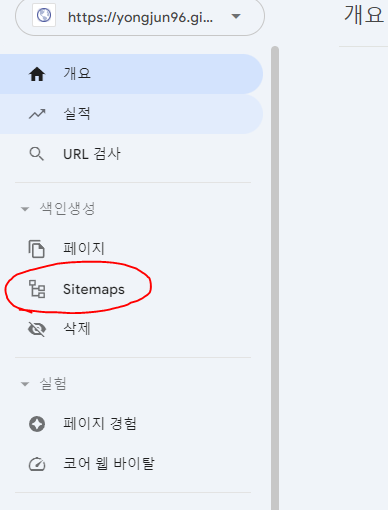
Task: Collapse the 색인생성 section arrow
Action: (25, 209)
